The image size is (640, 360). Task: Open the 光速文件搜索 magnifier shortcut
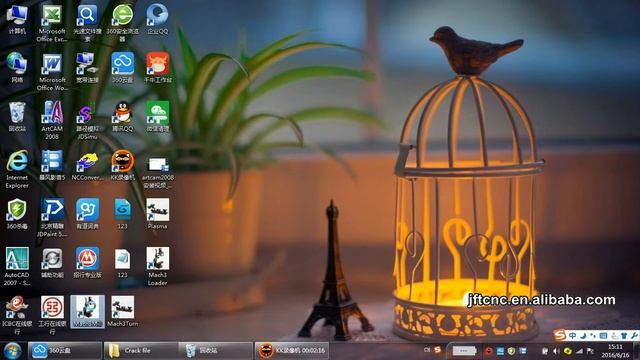point(87,23)
